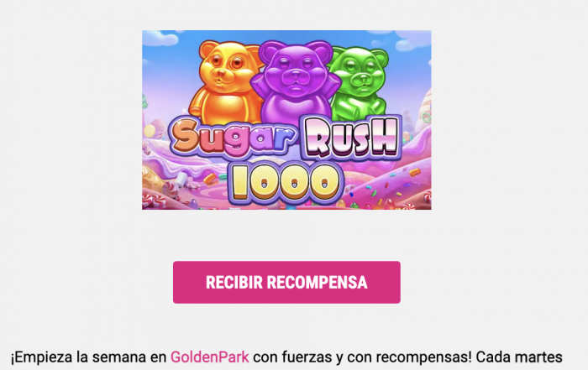Click the white cloud in the banner sky
The height and width of the screenshot is (370, 588).
160,39
